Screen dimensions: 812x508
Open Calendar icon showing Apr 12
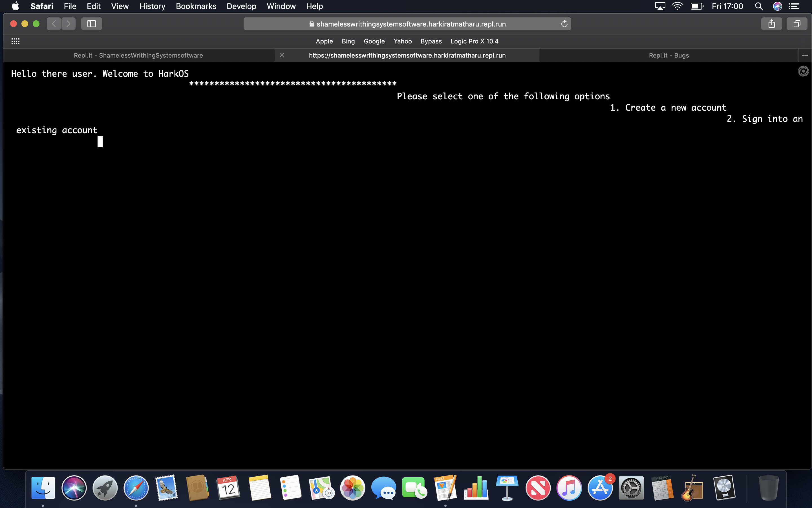(x=228, y=488)
